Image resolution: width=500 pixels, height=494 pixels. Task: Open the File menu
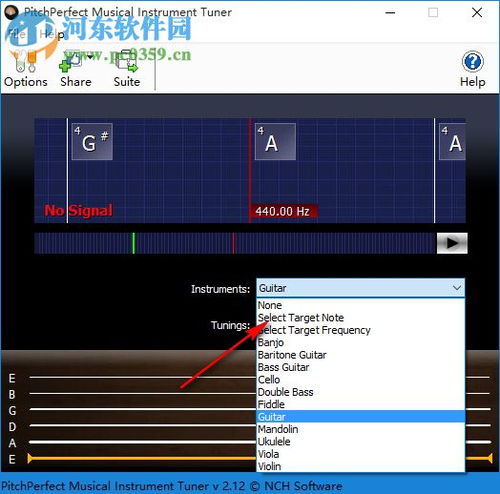(16, 34)
